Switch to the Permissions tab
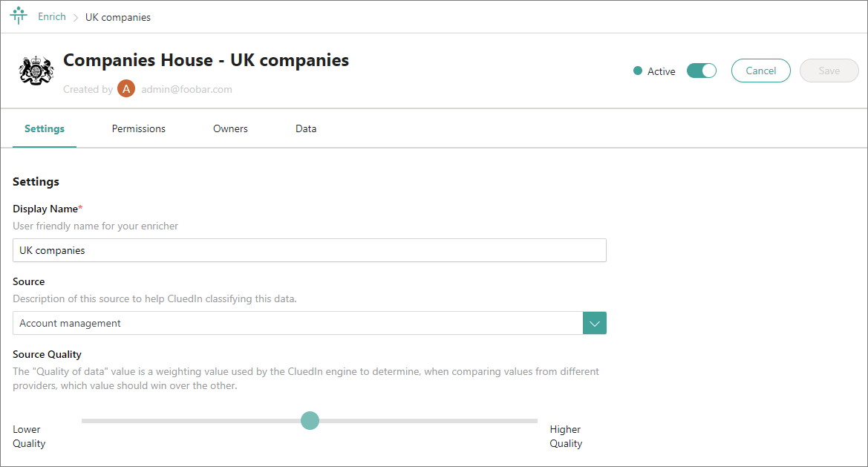The width and height of the screenshot is (868, 467). click(139, 128)
